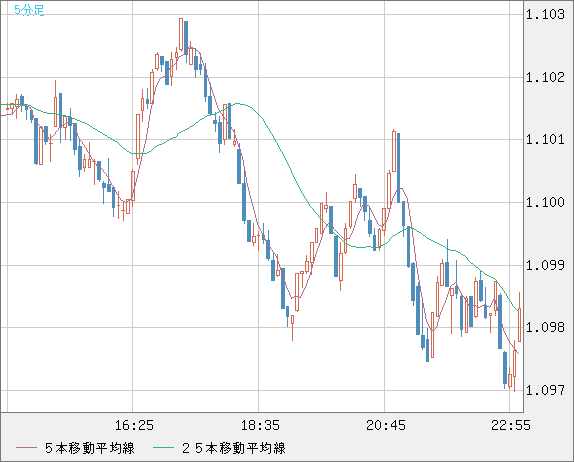Screen dimensions: 574x462
Task: Click the 1.097 price axis label
Action: tap(545, 390)
